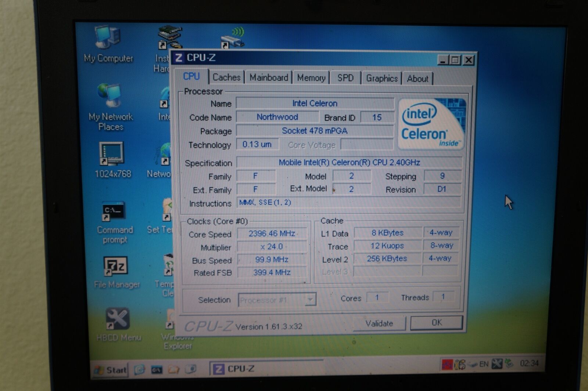Click the Cores value field
The image size is (588, 391).
[x=377, y=297]
